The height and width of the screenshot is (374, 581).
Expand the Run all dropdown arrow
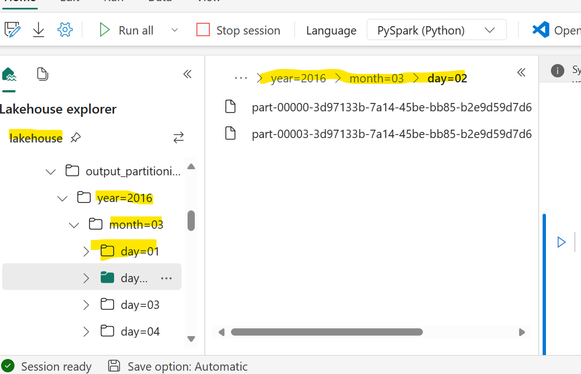pyautogui.click(x=175, y=30)
